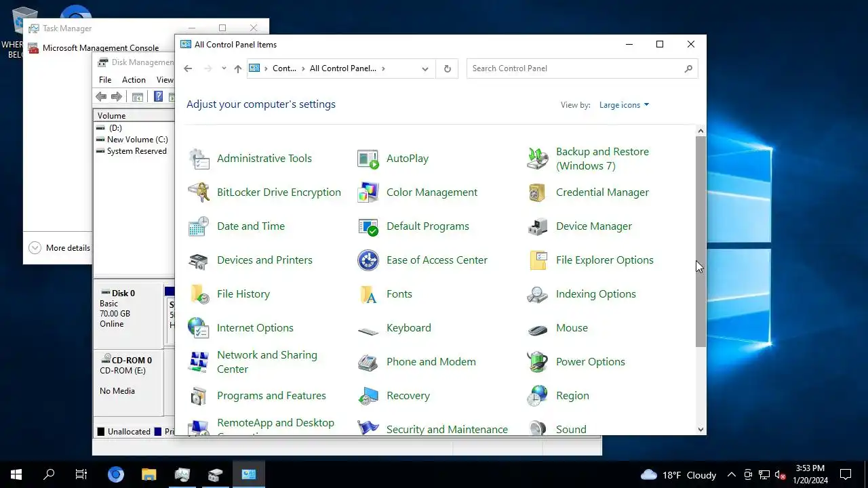Open the Phone and Modem icon
Image resolution: width=868 pixels, height=488 pixels.
click(x=368, y=362)
